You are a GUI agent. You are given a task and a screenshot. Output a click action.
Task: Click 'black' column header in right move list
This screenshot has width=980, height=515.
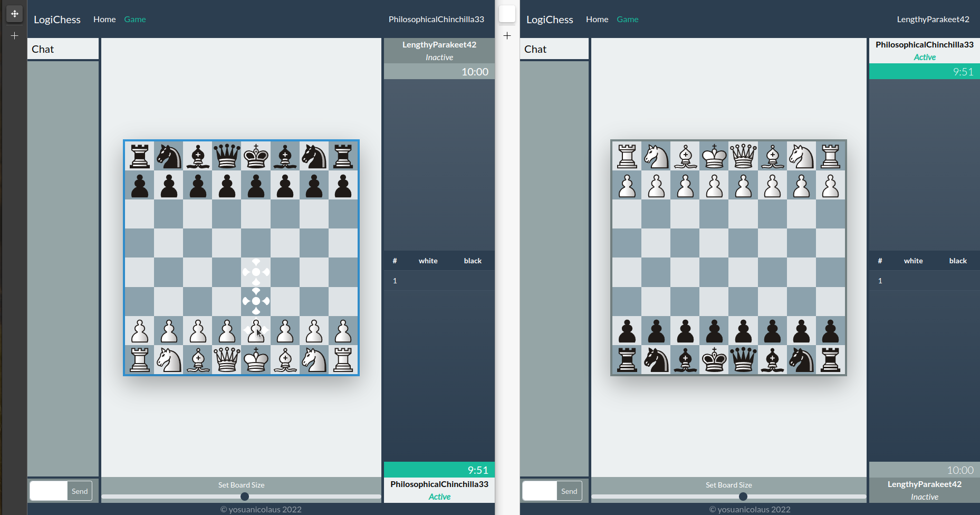[958, 261]
